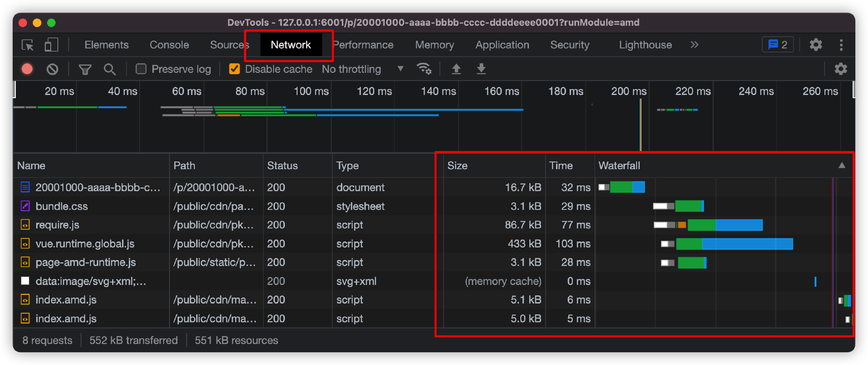Screen dimensions: 868x365
Task: Open the 2 messages issues button
Action: [x=778, y=45]
